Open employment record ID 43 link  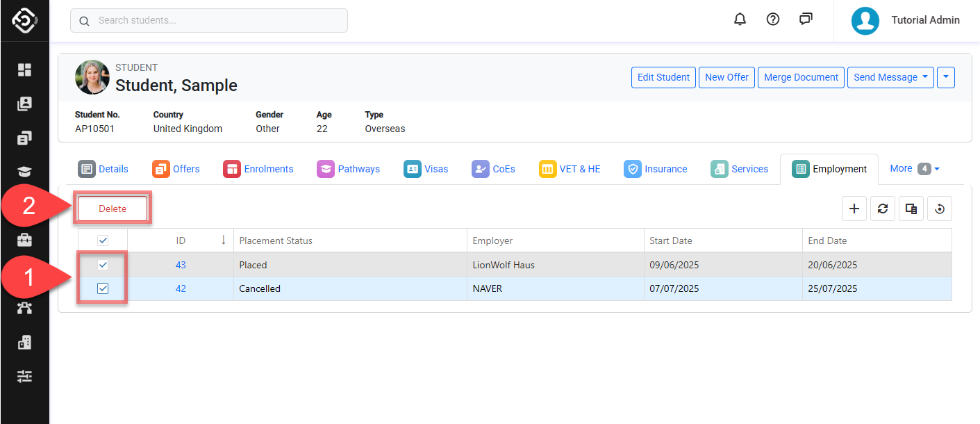pos(181,265)
